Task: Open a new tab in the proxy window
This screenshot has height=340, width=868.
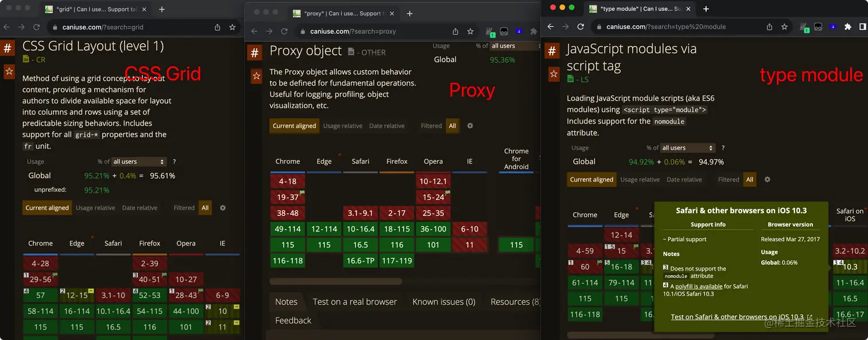Action: click(x=409, y=14)
